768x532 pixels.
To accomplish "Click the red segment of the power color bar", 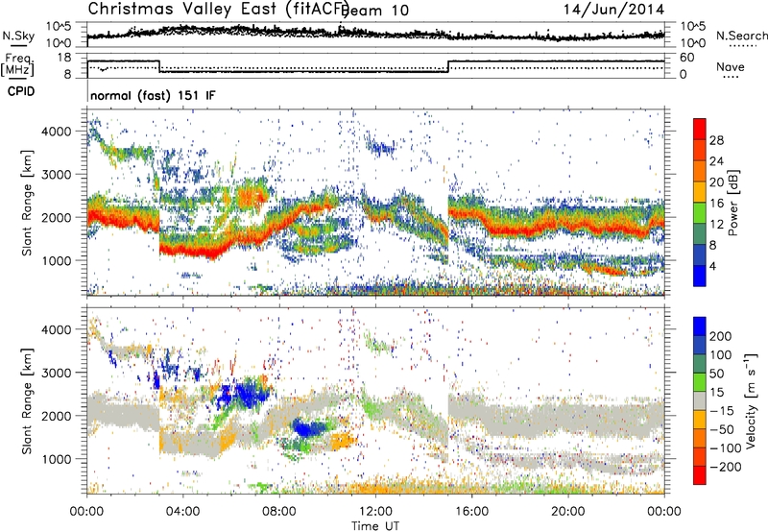I will [700, 129].
